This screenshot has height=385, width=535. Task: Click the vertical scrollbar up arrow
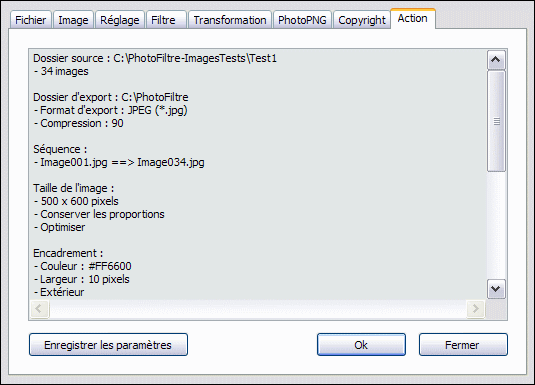[x=496, y=60]
